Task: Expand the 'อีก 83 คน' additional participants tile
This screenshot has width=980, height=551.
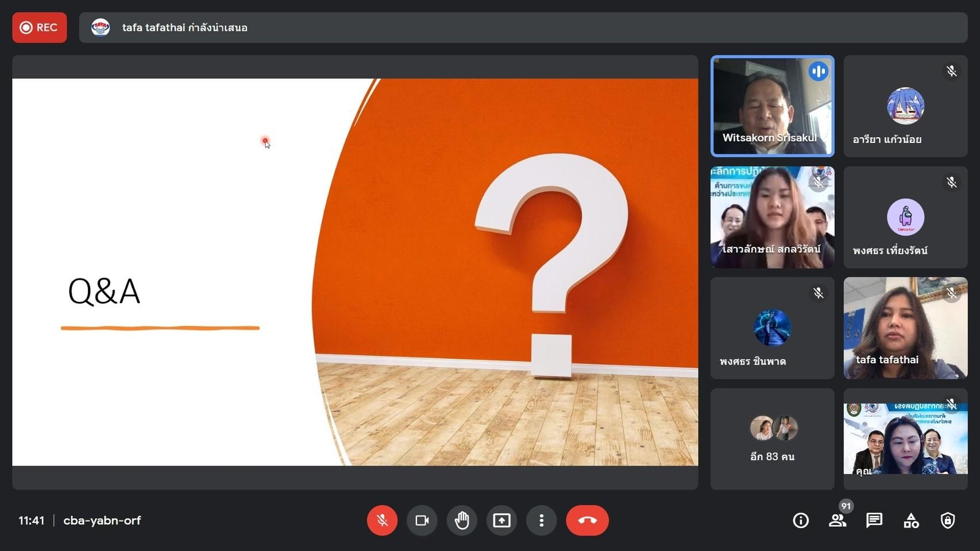Action: point(772,439)
